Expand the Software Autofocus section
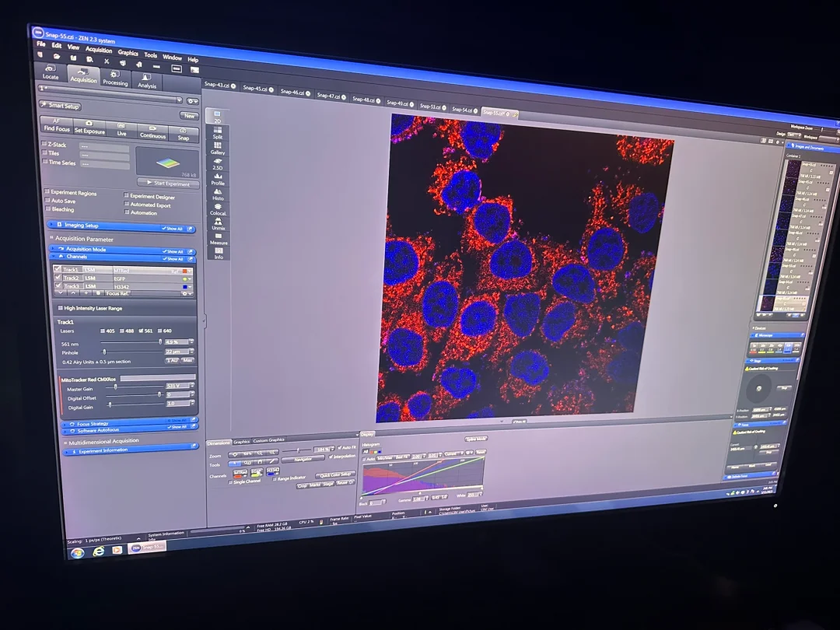The width and height of the screenshot is (840, 630). [66, 430]
